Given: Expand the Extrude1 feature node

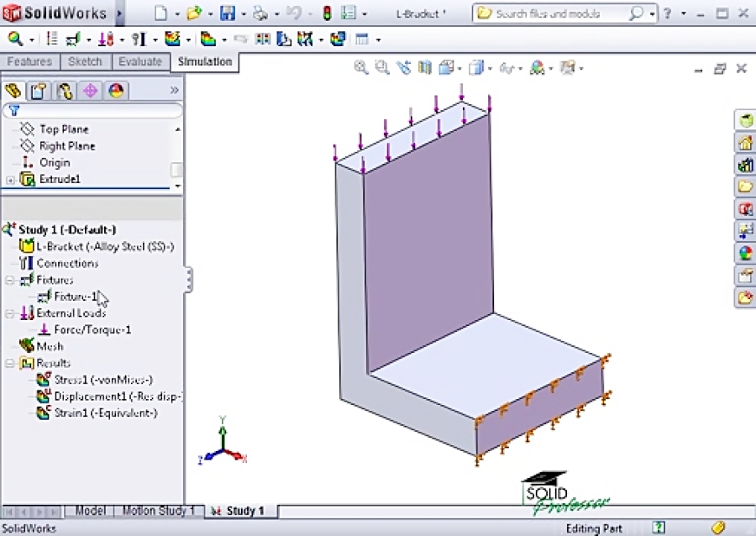Looking at the screenshot, I should tap(8, 179).
